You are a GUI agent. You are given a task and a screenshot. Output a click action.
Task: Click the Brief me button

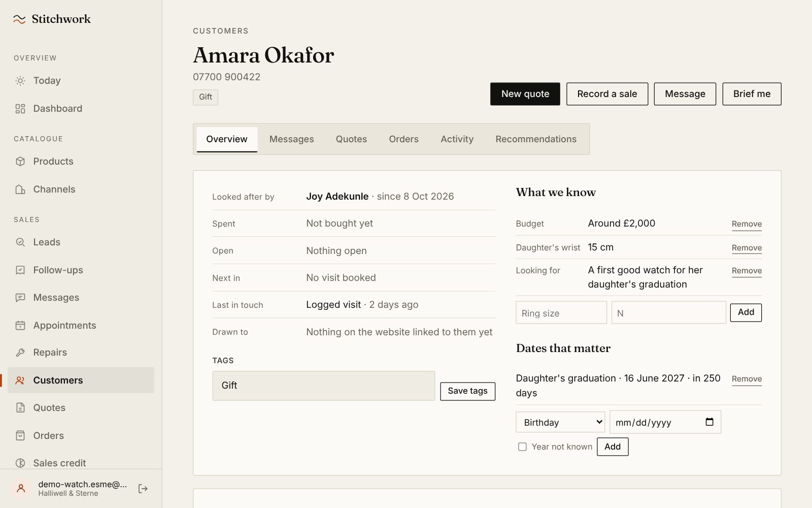752,94
